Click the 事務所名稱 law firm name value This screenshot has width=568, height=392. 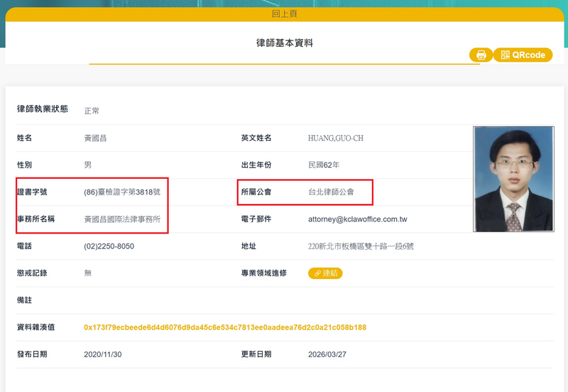pos(122,219)
